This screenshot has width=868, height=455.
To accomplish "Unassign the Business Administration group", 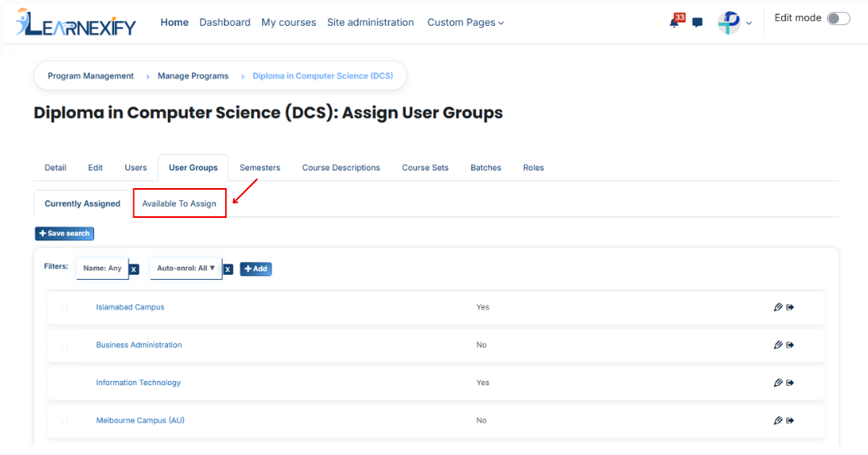I will click(790, 345).
